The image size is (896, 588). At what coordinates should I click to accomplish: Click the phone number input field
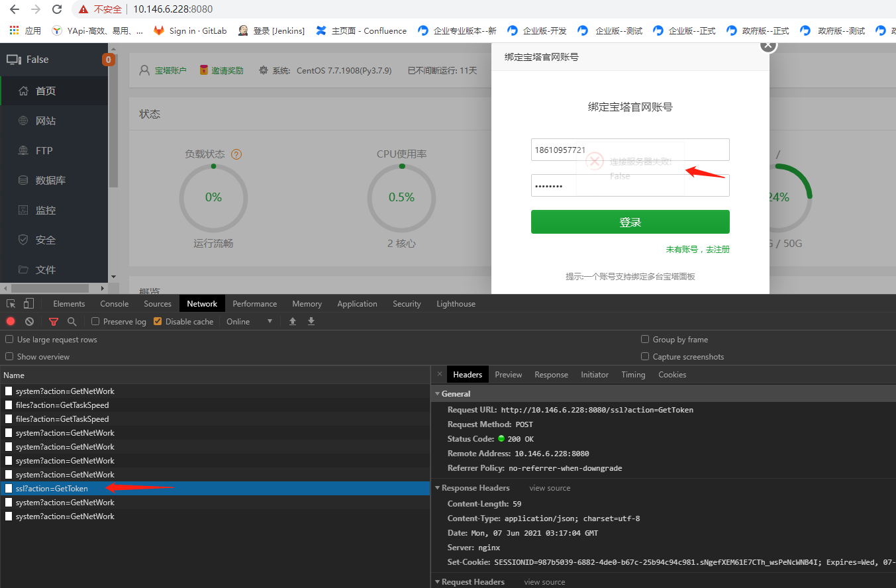(630, 150)
